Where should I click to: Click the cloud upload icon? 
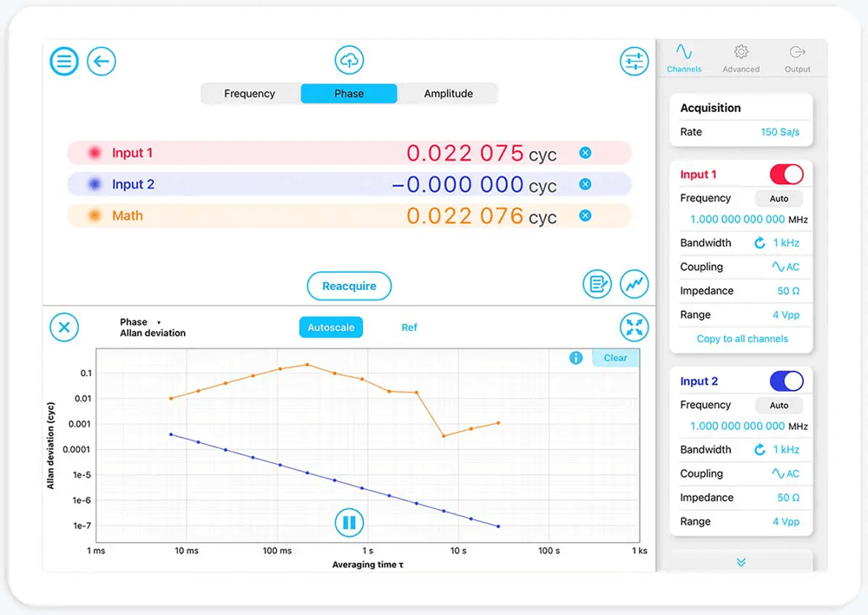pyautogui.click(x=349, y=60)
